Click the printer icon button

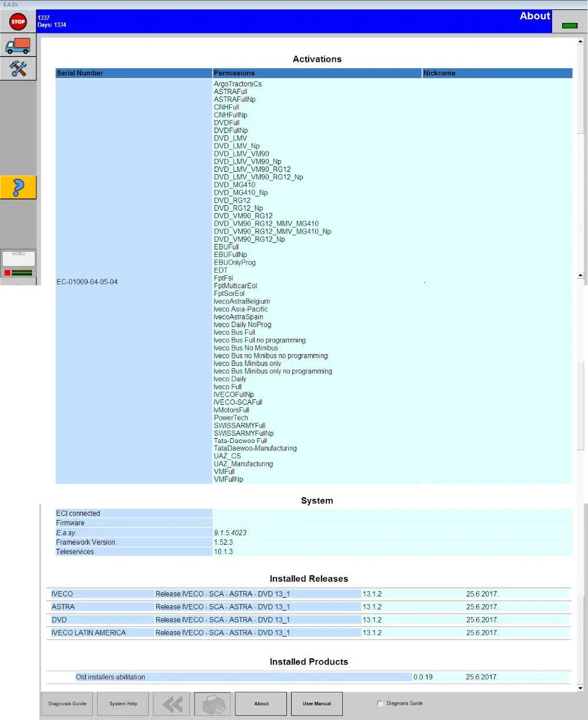pyautogui.click(x=212, y=704)
